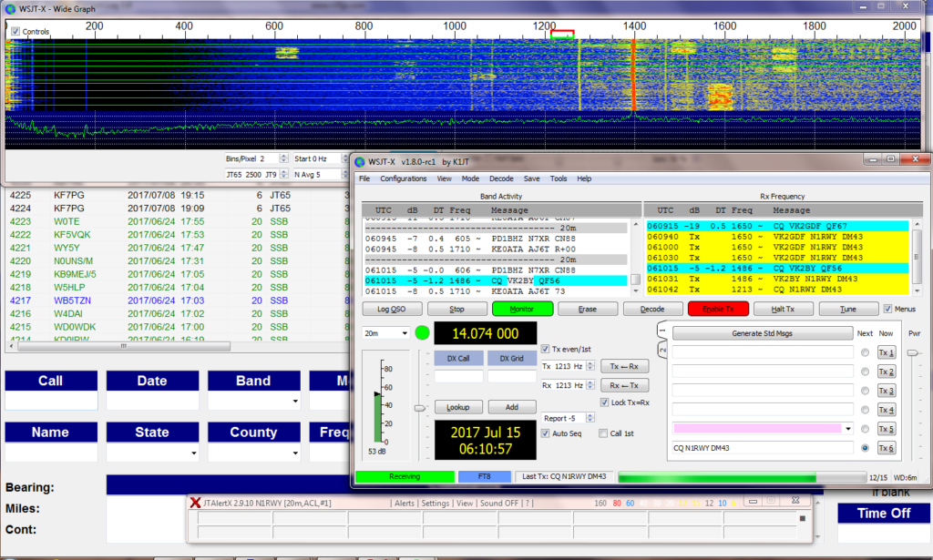Screen dimensions: 933x560
Task: Click the Decode button
Action: coord(652,309)
